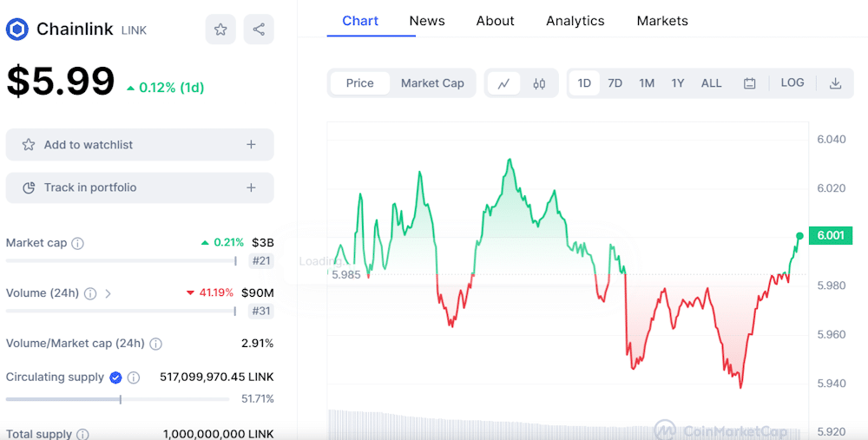Open the About tab
Viewport: 868px width, 440px height.
[495, 21]
